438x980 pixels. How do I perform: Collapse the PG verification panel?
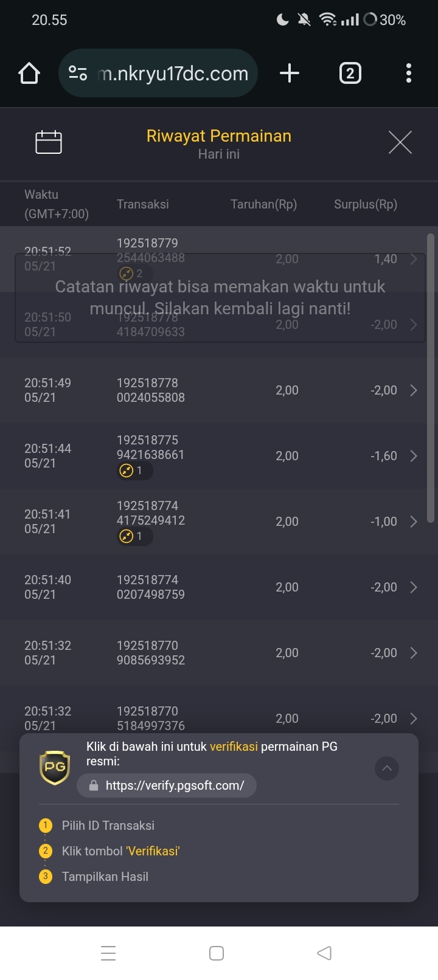pos(387,768)
